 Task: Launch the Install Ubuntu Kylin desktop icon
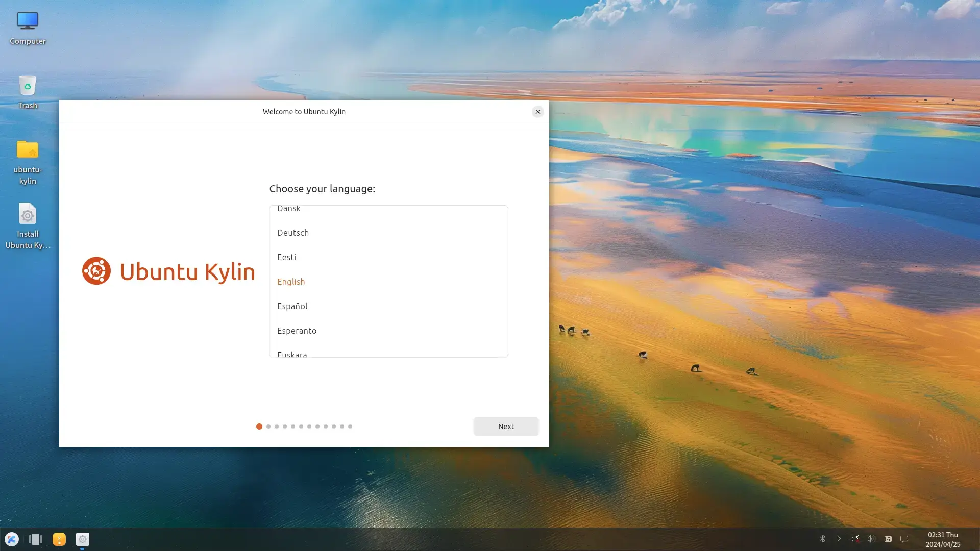click(28, 226)
